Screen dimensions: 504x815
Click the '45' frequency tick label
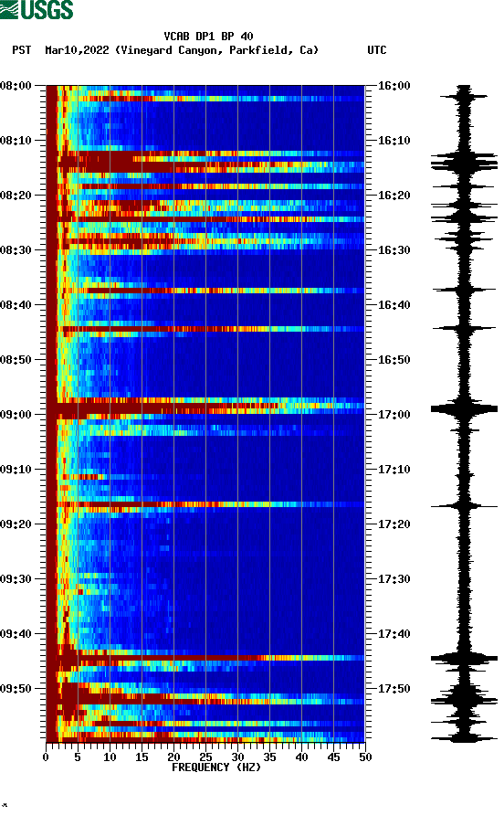[x=333, y=757]
